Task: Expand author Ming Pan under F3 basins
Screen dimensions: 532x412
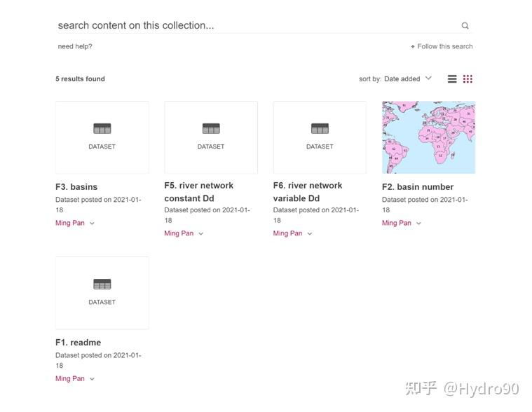Action: [x=92, y=224]
